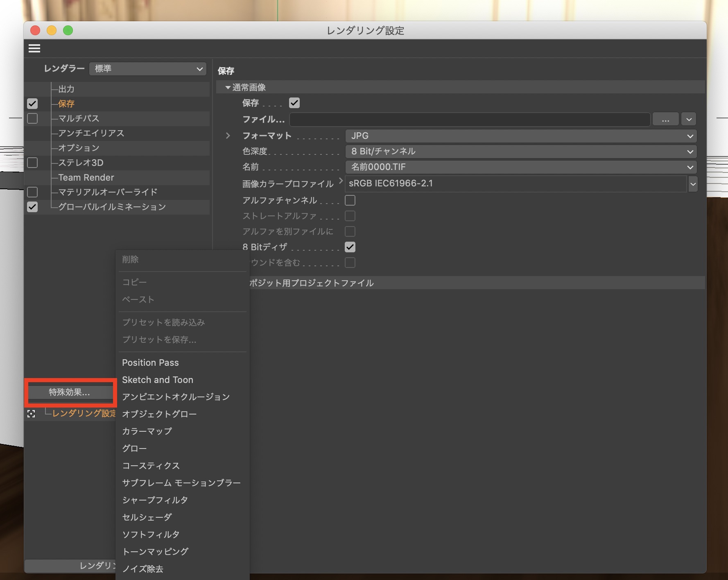
Task: Open the レンダラー dropdown
Action: (148, 69)
